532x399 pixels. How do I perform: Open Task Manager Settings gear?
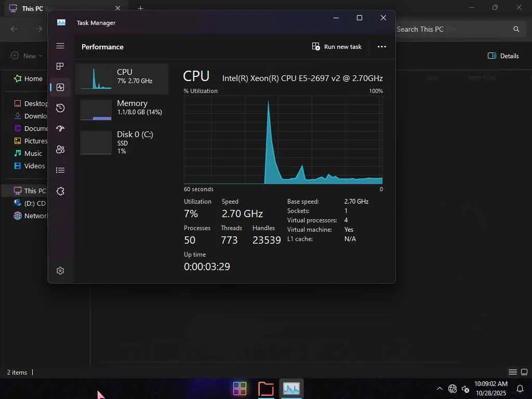[60, 270]
